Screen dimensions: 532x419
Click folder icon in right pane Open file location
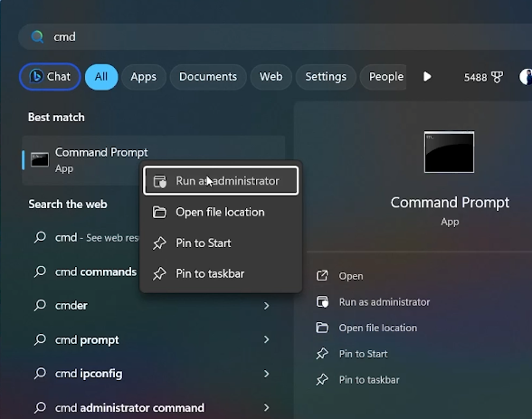point(322,328)
